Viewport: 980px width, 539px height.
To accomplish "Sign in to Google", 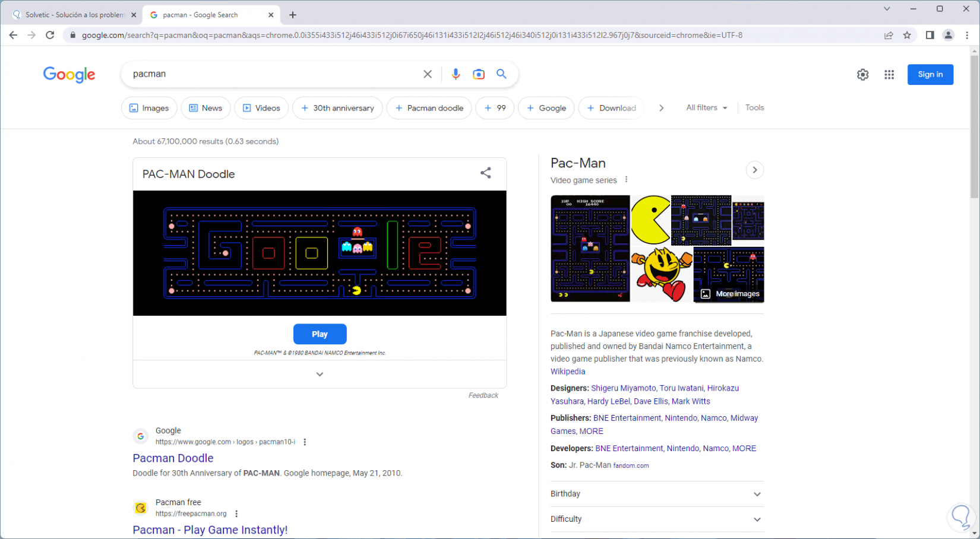I will click(x=930, y=75).
